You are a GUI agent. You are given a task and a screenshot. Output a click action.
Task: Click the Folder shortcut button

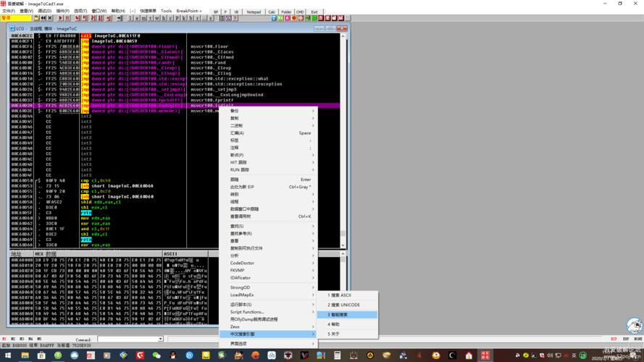point(286,12)
